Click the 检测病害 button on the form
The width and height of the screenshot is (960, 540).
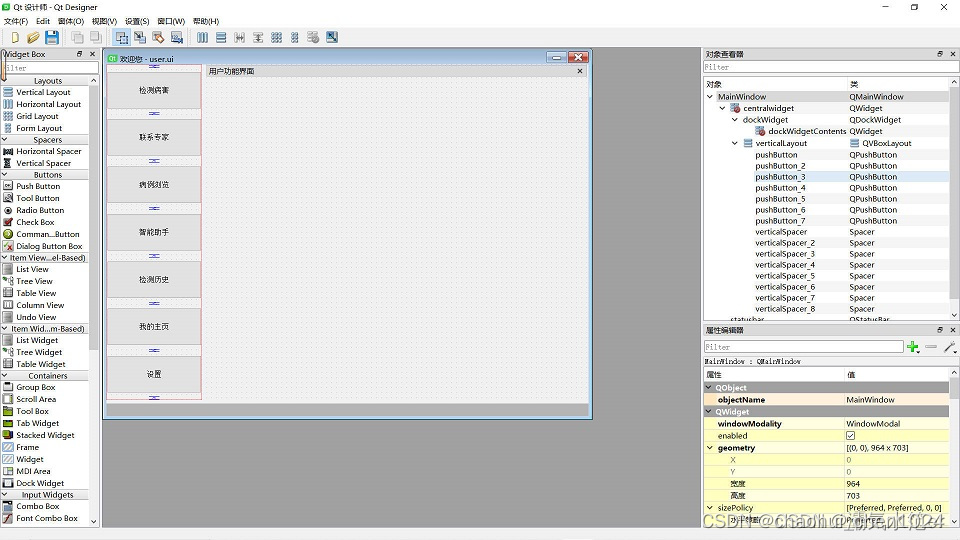pos(154,90)
